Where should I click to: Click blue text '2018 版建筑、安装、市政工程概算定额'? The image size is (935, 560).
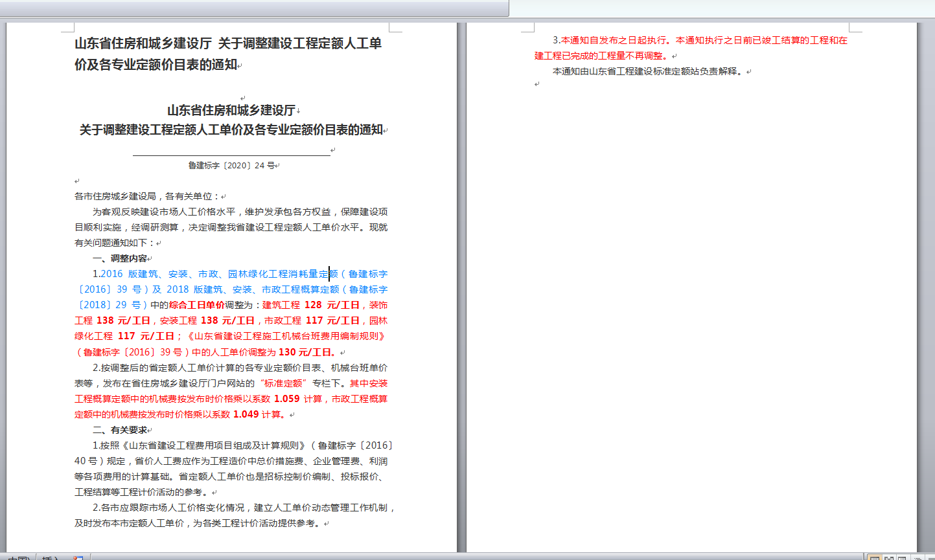click(253, 289)
